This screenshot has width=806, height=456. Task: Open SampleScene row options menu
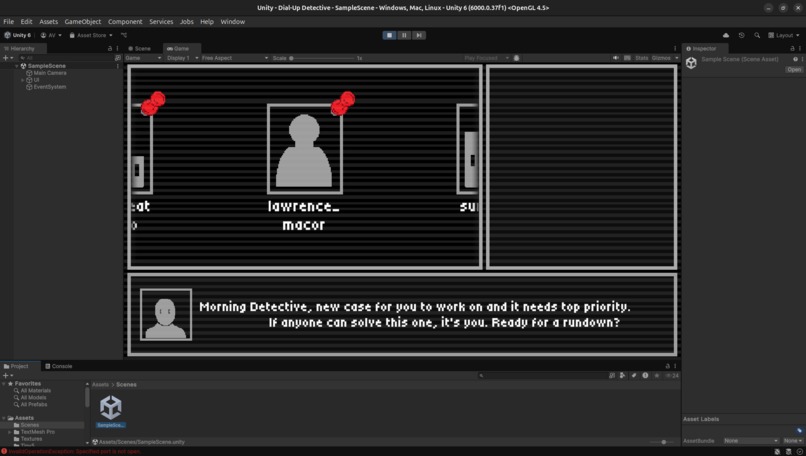click(x=118, y=66)
